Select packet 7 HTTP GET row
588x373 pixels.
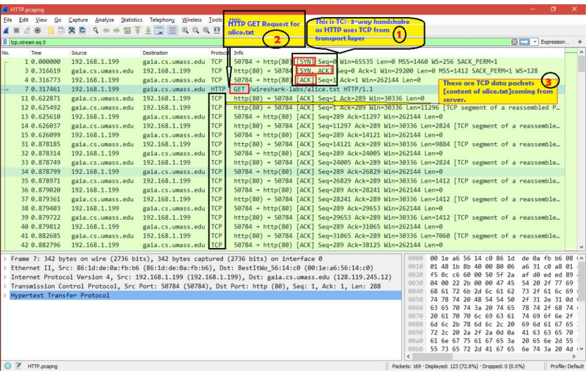coord(282,89)
